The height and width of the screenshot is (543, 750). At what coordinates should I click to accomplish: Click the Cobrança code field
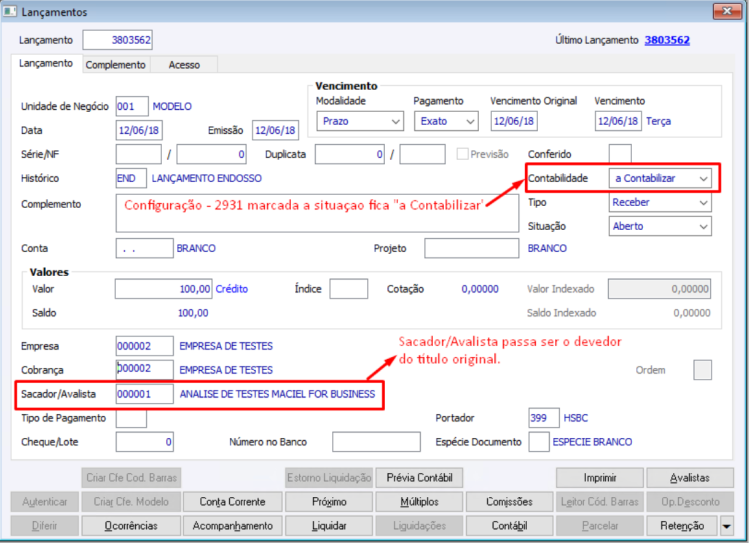pos(144,370)
